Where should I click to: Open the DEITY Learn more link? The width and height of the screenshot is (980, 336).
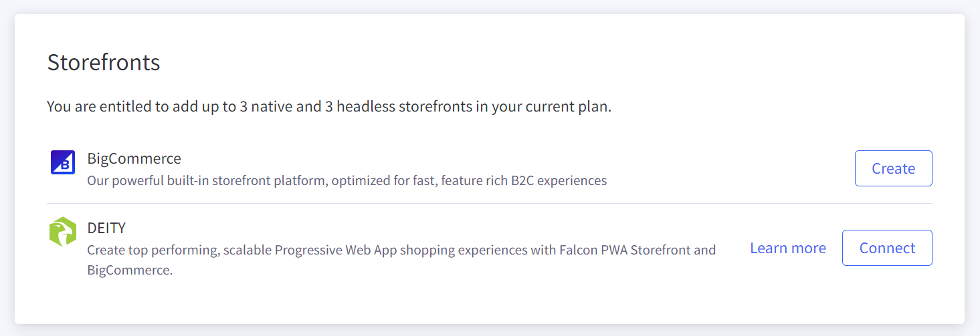click(x=787, y=248)
